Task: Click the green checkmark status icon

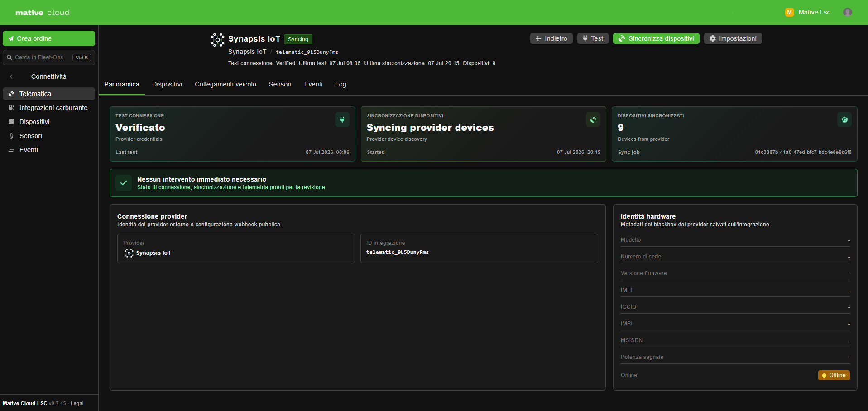Action: point(124,183)
